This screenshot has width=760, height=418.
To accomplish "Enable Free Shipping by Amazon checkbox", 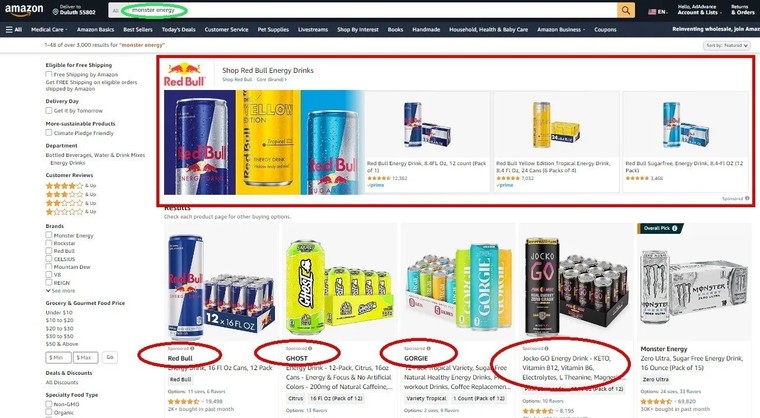I will pyautogui.click(x=48, y=74).
